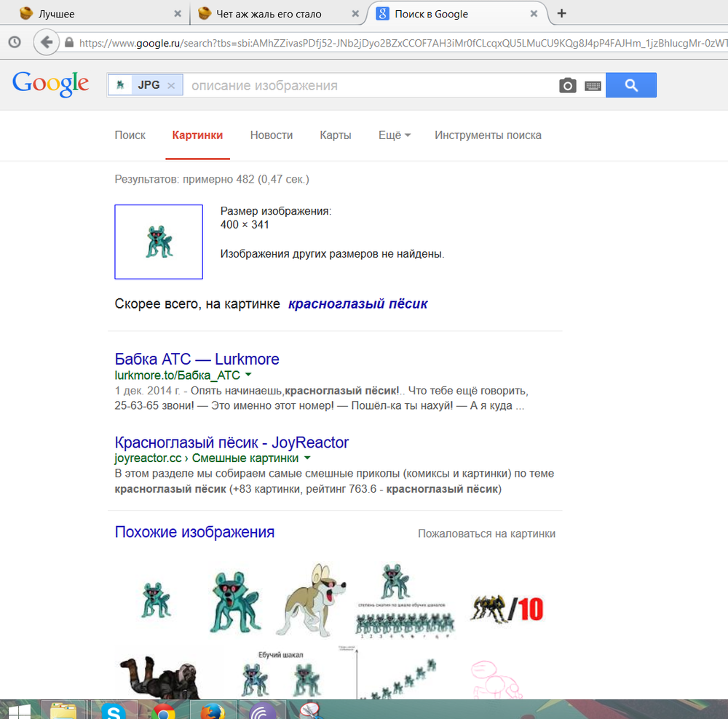Image resolution: width=728 pixels, height=719 pixels.
Task: Open the searched image thumbnail with blue border
Action: coord(159,242)
